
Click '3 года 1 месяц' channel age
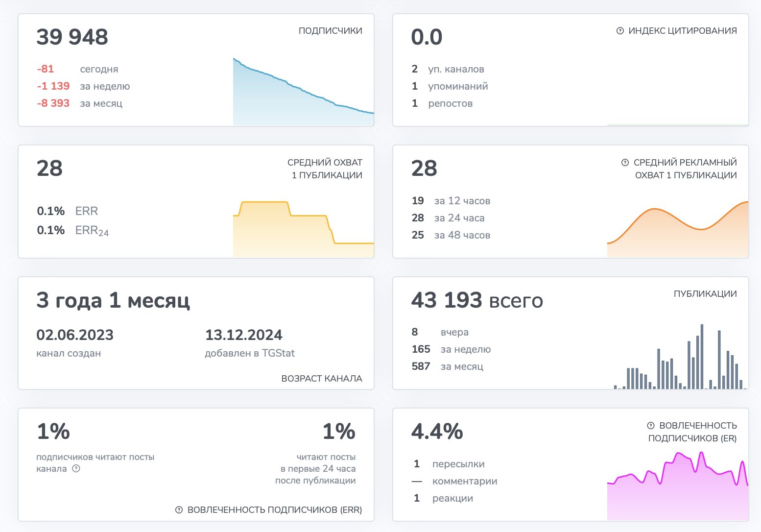point(113,300)
